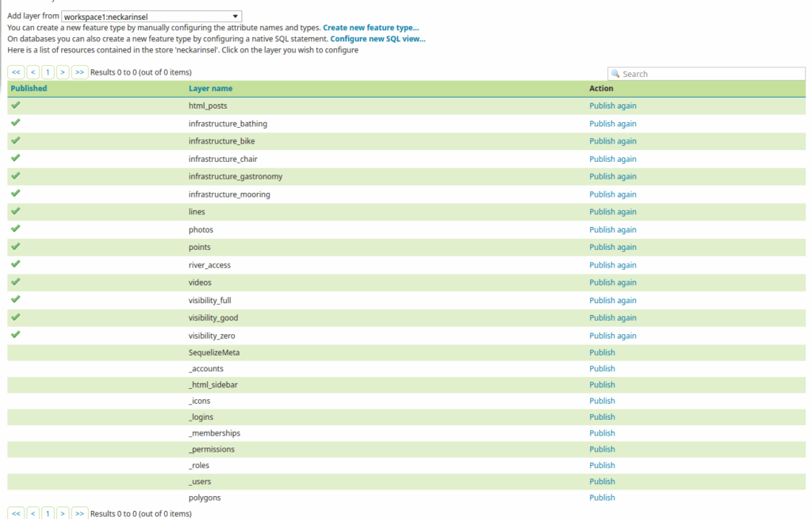Click published checkmark for river_access
812x519 pixels.
point(16,263)
